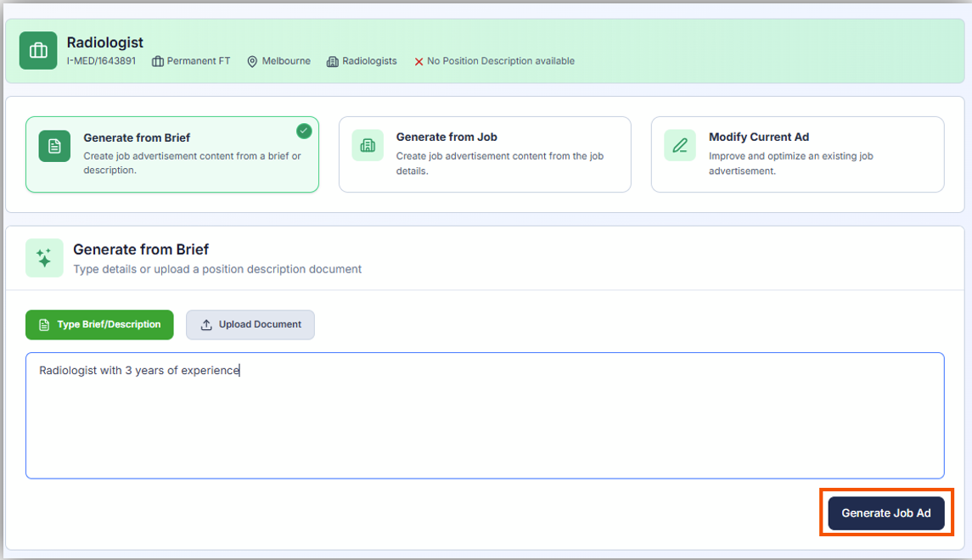Switch to Upload Document tab
The image size is (972, 560).
tap(250, 325)
